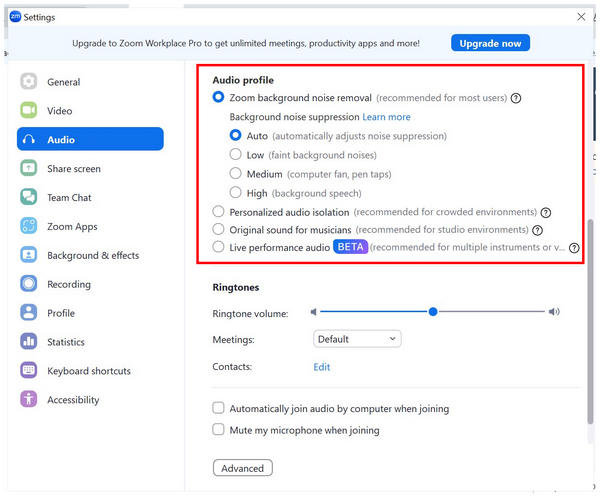The image size is (600, 498).
Task: Open the Advanced audio settings button
Action: [243, 468]
